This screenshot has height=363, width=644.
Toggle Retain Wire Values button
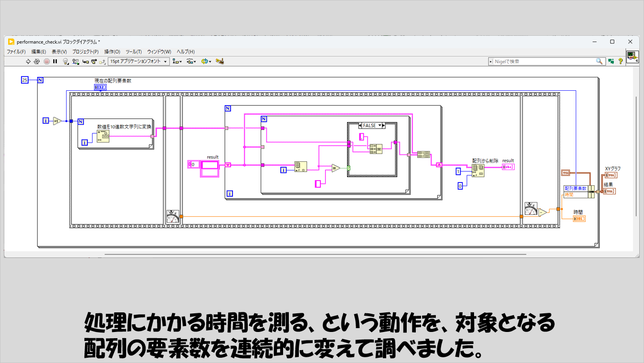75,62
